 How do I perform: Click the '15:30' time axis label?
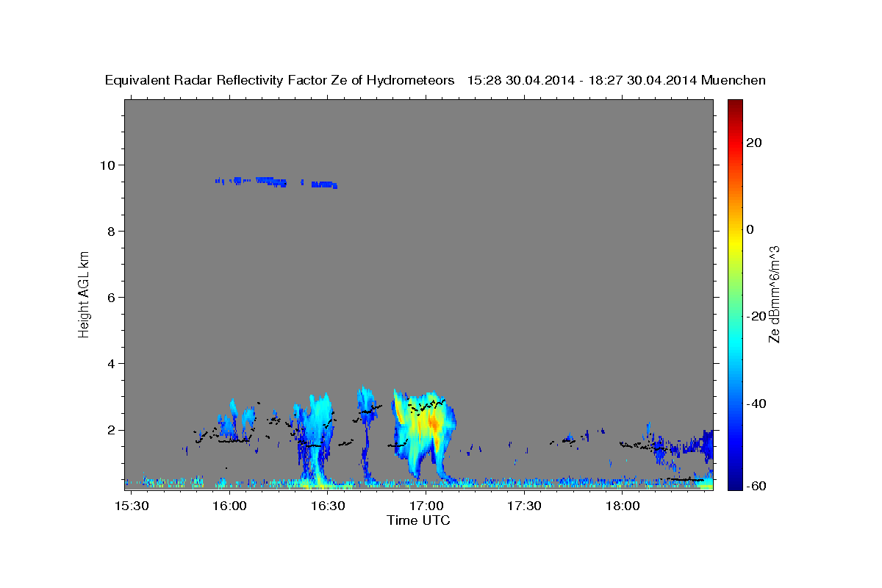point(132,506)
